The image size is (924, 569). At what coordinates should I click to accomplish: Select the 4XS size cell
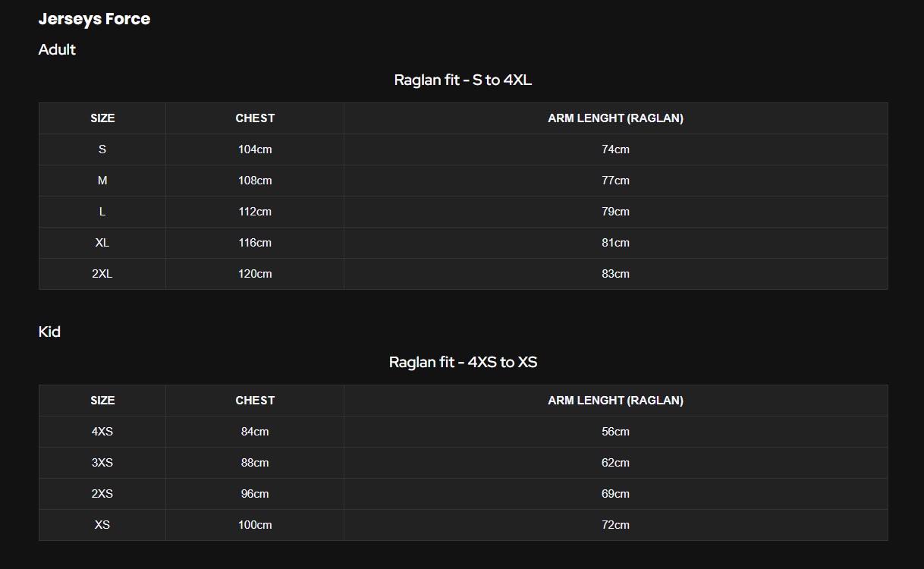tap(102, 432)
